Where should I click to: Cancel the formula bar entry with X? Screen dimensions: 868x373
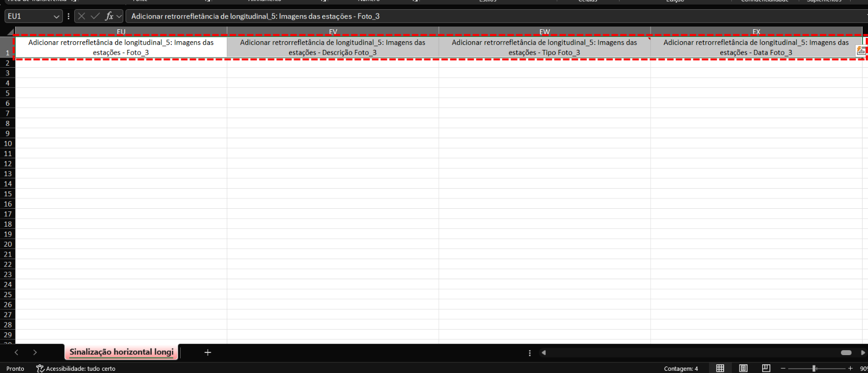81,16
